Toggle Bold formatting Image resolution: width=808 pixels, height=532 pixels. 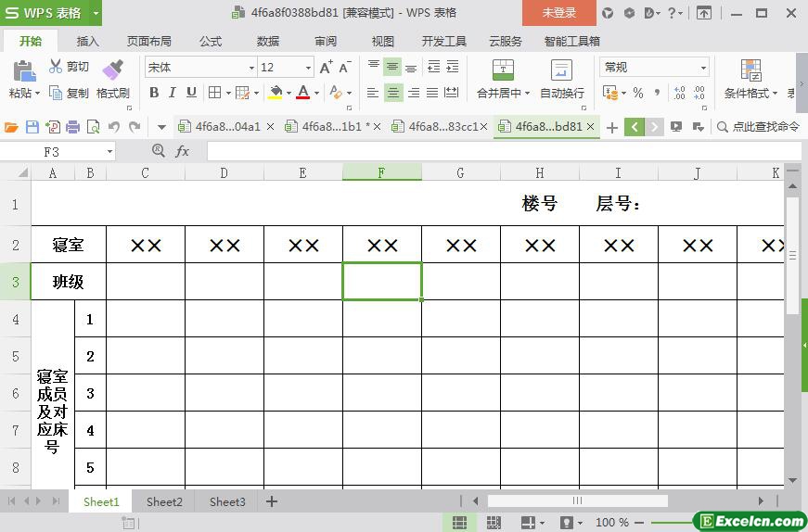154,93
